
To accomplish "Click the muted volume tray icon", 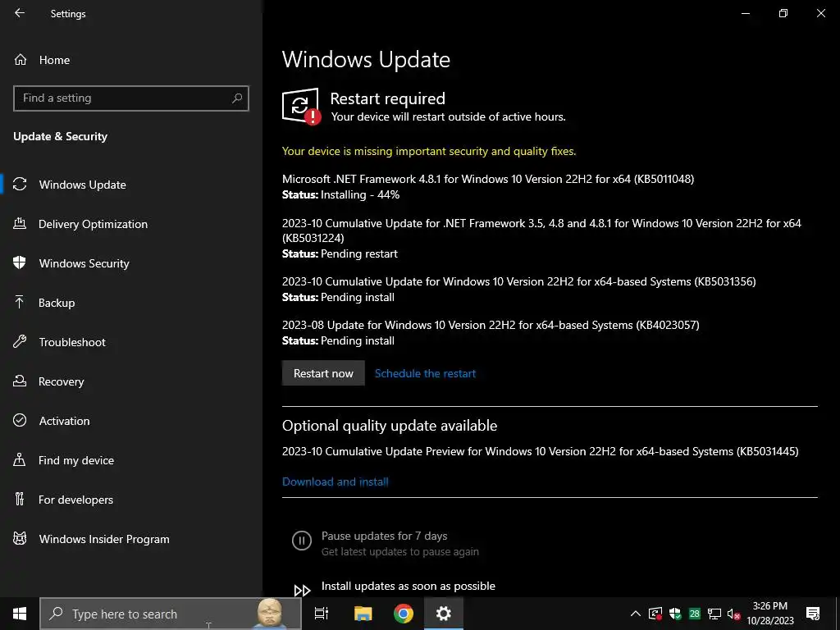I will click(x=733, y=614).
